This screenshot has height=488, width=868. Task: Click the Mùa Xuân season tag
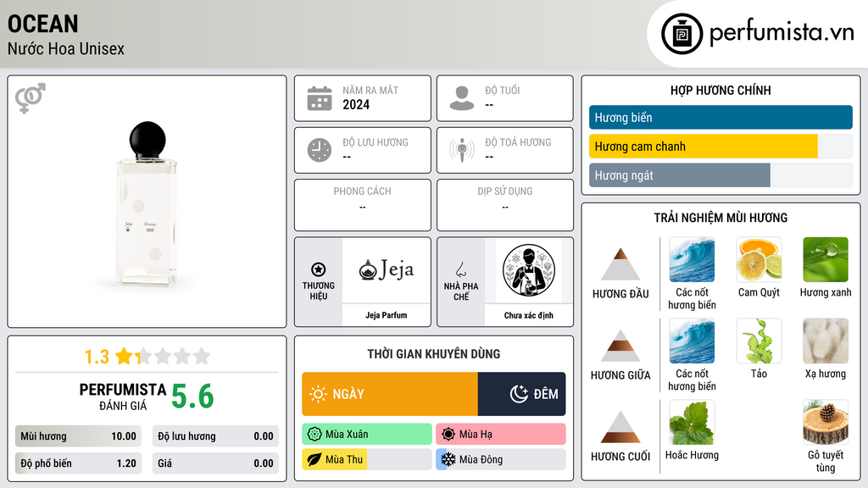click(x=367, y=435)
